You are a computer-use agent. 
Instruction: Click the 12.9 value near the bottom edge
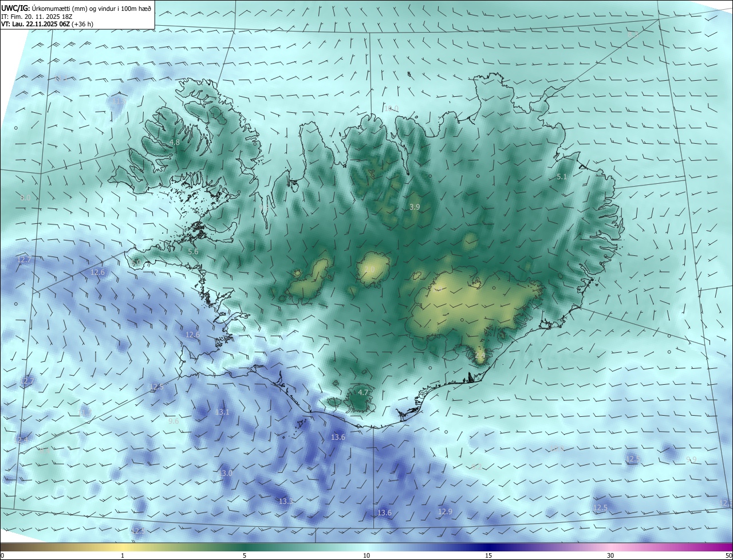pyautogui.click(x=445, y=511)
